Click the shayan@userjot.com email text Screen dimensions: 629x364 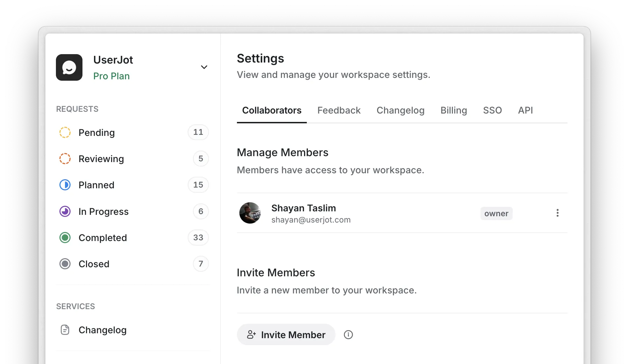311,220
